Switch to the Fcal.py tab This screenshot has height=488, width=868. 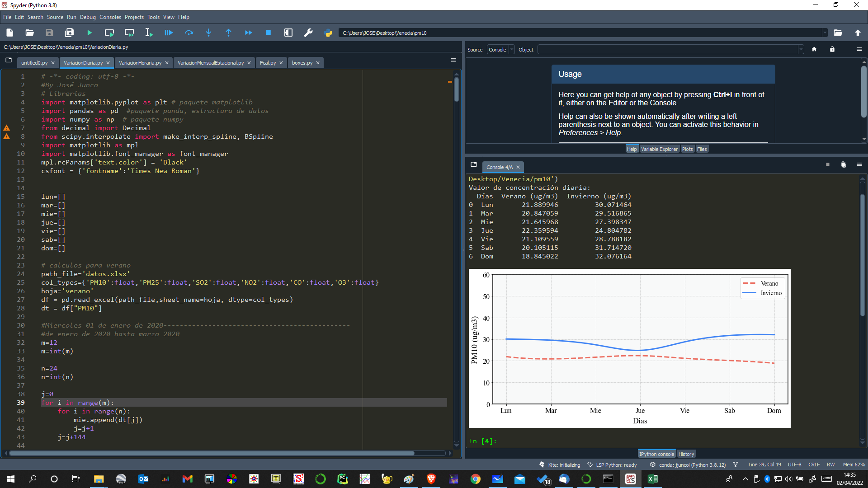pyautogui.click(x=268, y=62)
